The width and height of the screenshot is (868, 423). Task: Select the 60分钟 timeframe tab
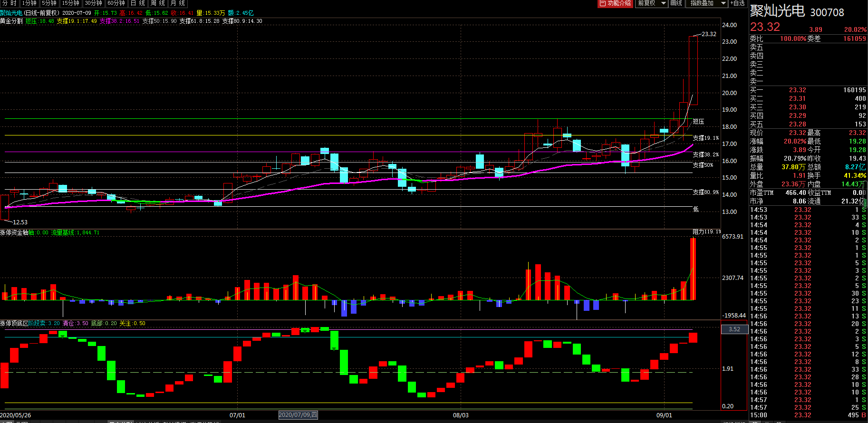[116, 3]
